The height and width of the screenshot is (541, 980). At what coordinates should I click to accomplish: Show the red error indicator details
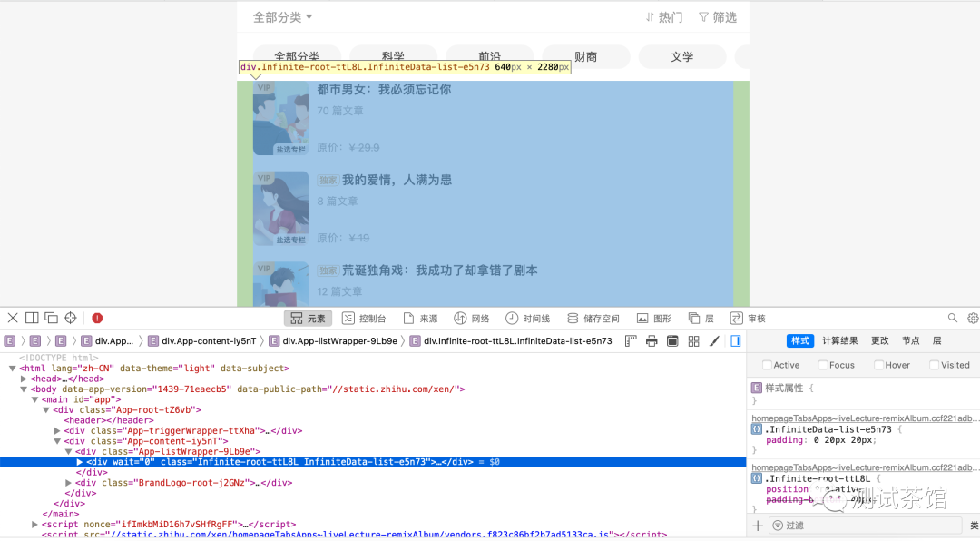click(x=97, y=318)
